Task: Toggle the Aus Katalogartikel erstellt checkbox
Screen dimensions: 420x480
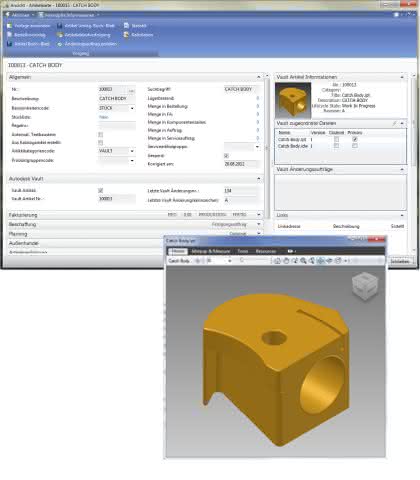Action: 101,143
